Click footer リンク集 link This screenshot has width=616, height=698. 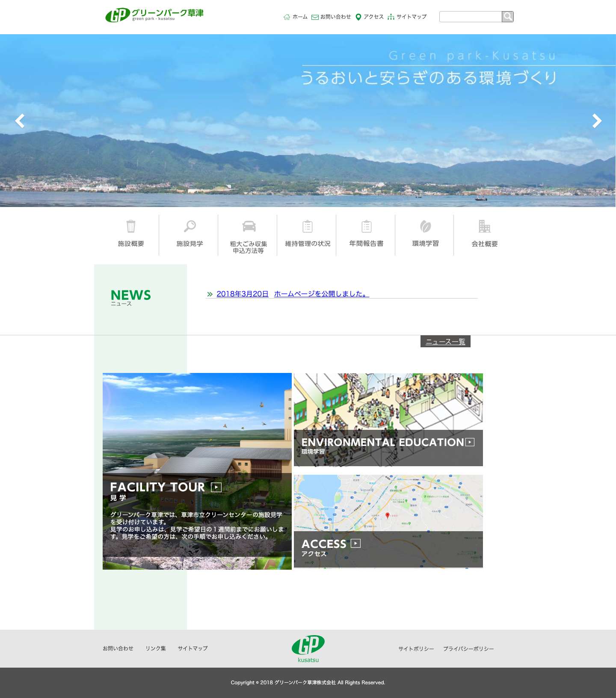156,648
